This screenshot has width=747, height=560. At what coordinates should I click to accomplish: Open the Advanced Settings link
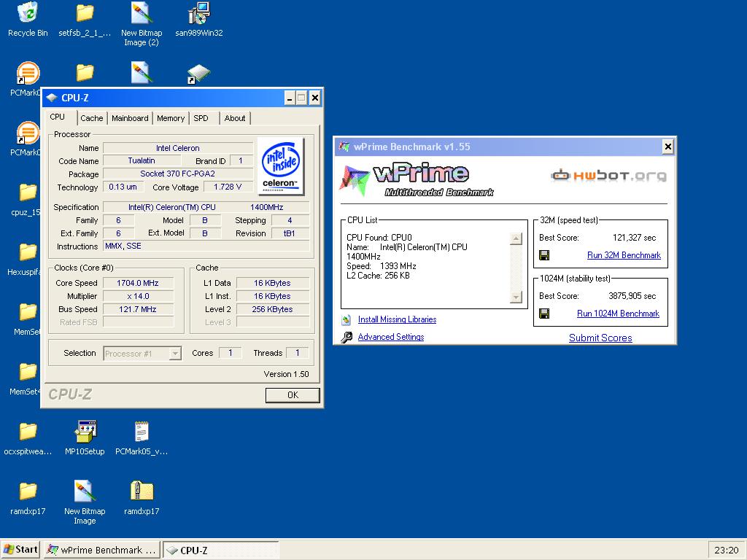391,337
